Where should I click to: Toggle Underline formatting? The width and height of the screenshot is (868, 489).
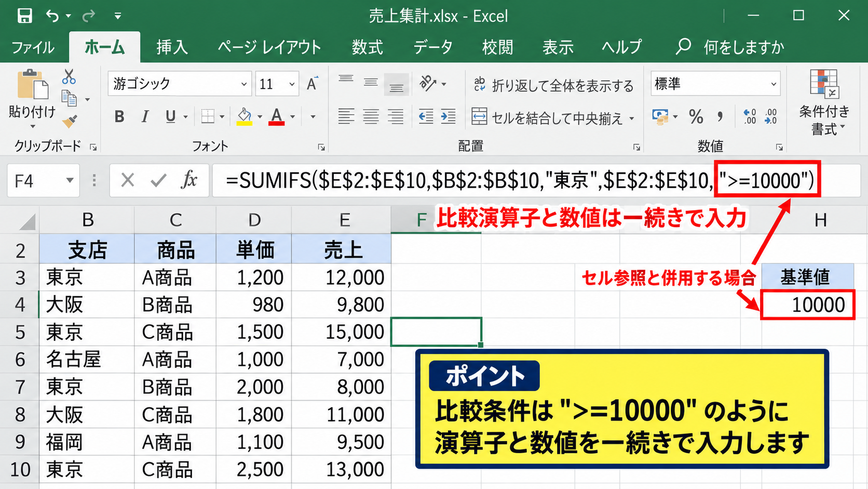170,116
